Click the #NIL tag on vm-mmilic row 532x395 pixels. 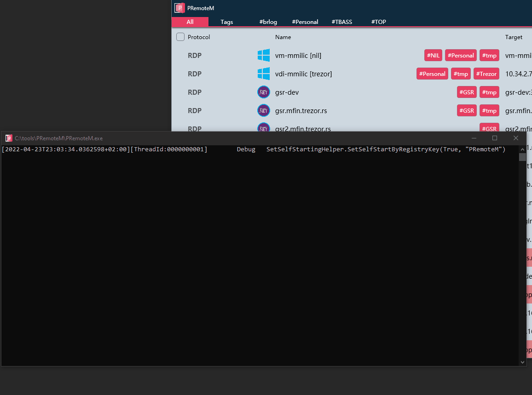(x=433, y=55)
